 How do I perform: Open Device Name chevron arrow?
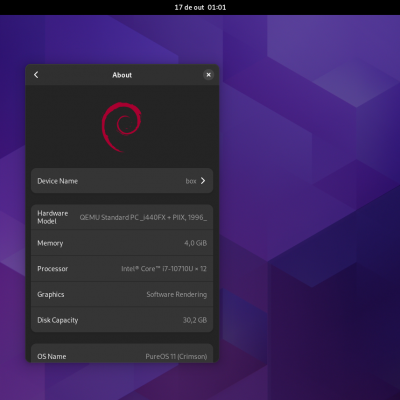[203, 181]
